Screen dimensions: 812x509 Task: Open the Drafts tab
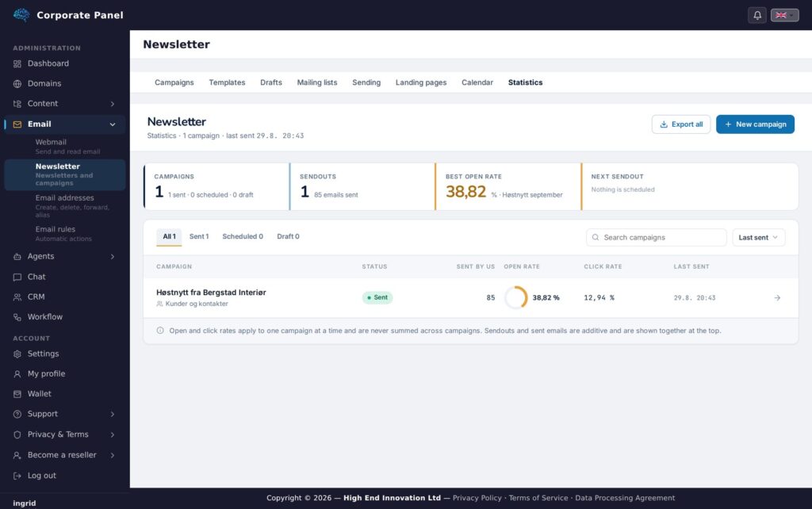pyautogui.click(x=271, y=82)
